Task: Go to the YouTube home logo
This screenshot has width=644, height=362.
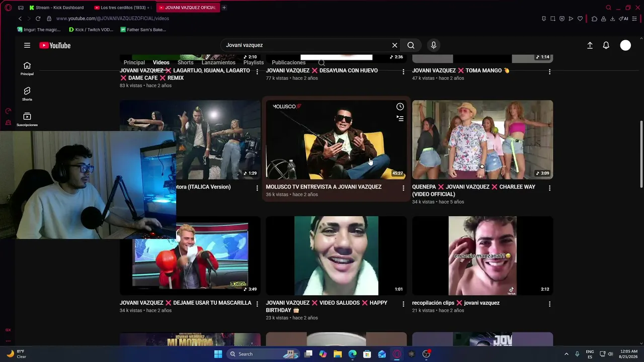Action: pyautogui.click(x=55, y=45)
